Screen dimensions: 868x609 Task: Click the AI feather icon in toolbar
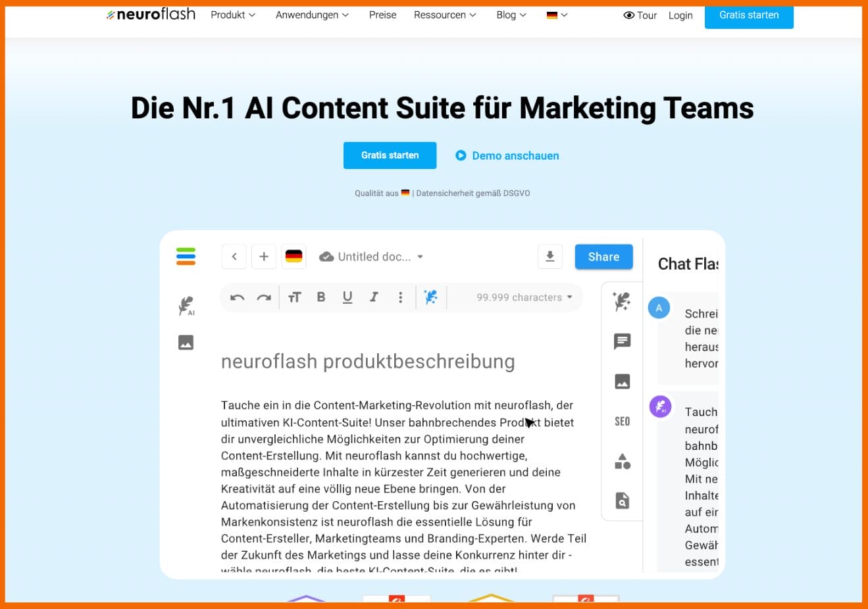tap(431, 297)
